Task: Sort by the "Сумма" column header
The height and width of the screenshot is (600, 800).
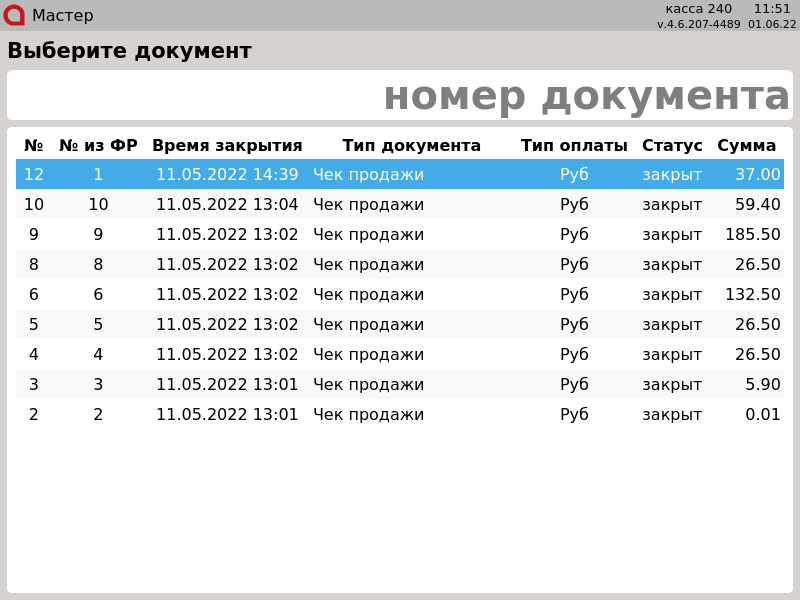Action: tap(747, 146)
